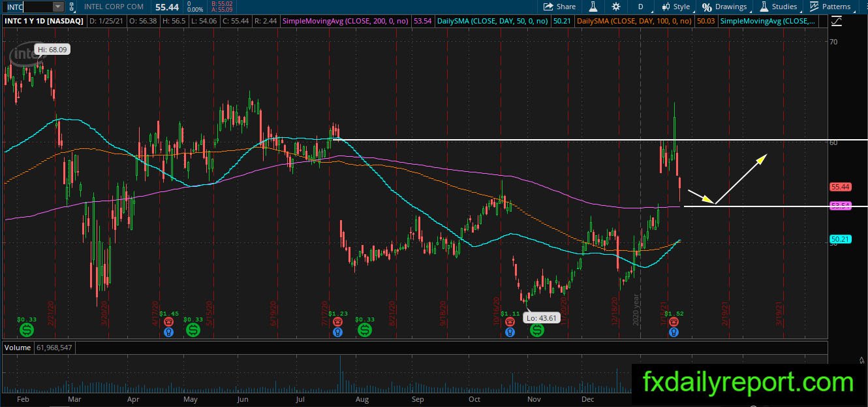Click the 50.03 SMA value in header

705,21
